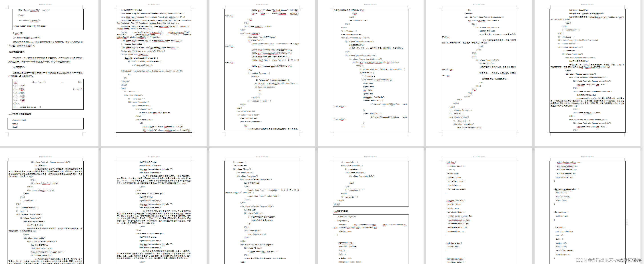Click the line "2. css代码"
Screen dimensions: 644x264
tap(18, 33)
